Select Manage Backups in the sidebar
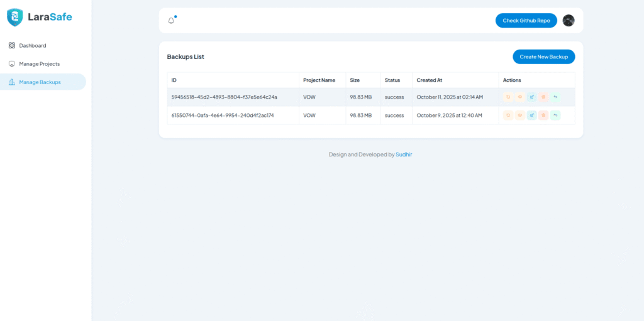The width and height of the screenshot is (644, 321). pos(40,82)
